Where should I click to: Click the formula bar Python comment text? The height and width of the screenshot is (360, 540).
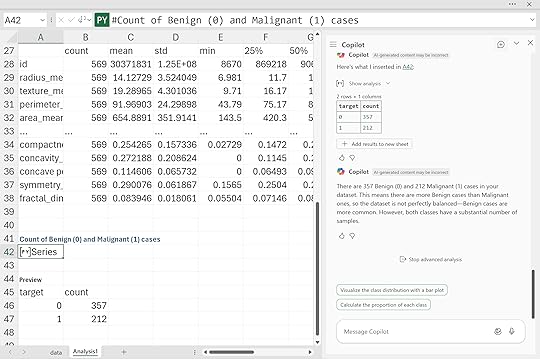(235, 20)
